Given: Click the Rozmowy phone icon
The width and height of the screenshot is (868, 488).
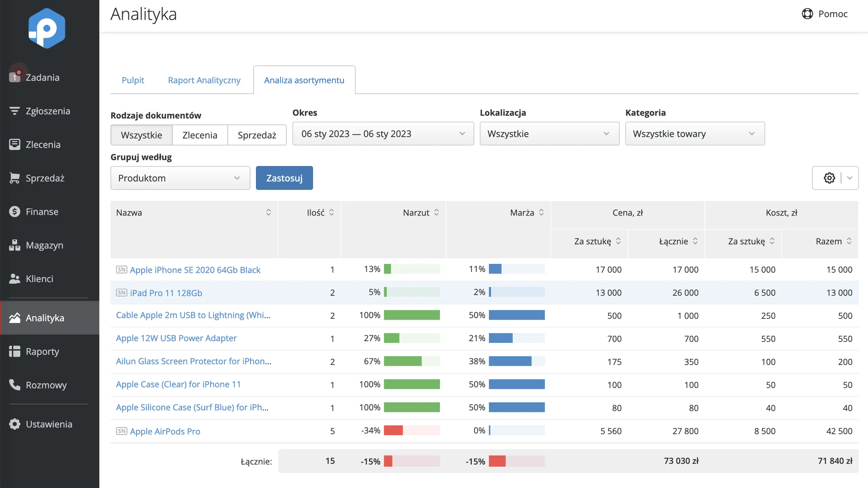Looking at the screenshot, I should [x=15, y=385].
